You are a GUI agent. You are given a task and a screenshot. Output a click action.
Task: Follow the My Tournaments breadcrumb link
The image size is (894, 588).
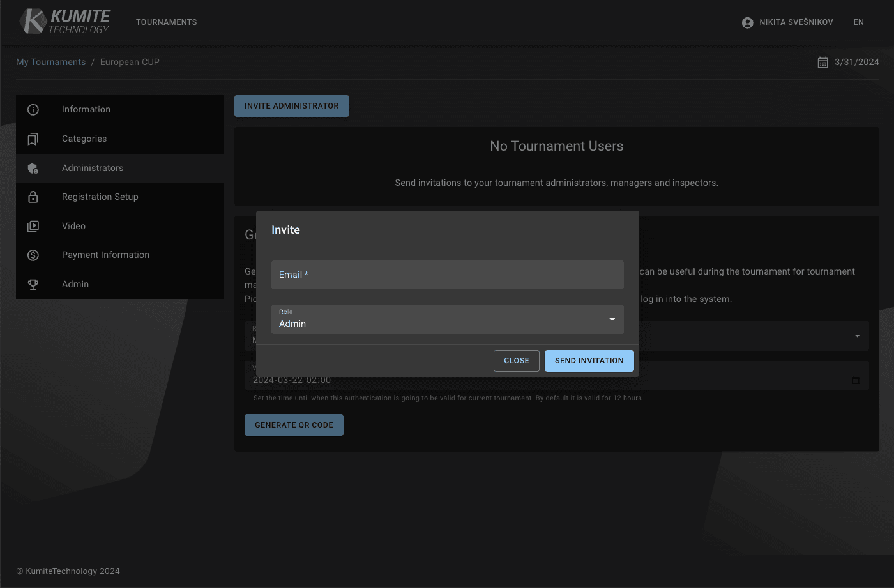[x=50, y=61]
